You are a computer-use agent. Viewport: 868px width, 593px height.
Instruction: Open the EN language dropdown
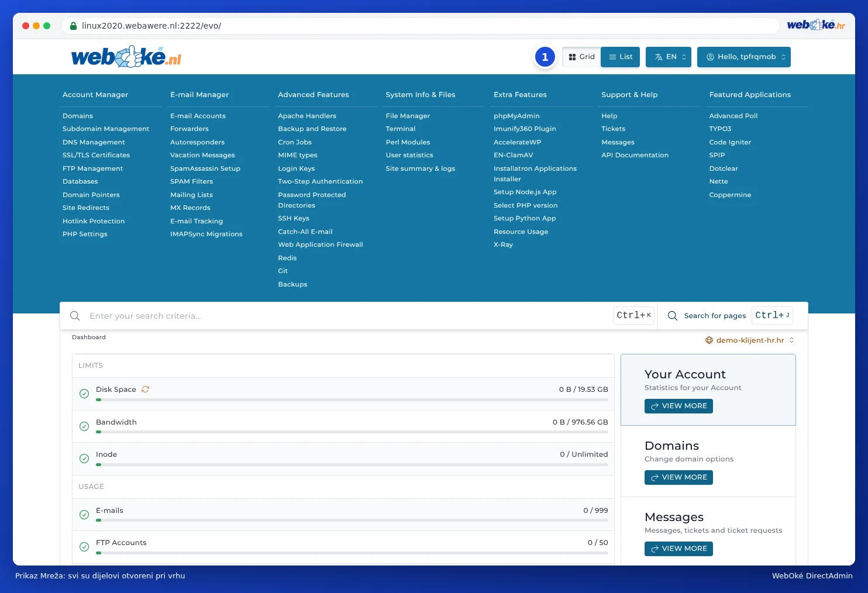click(x=669, y=57)
